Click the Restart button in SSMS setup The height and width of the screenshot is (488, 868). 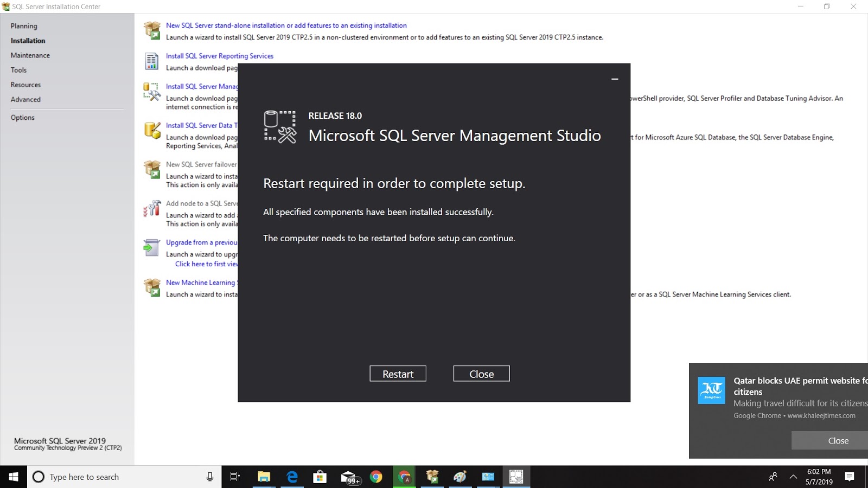398,374
